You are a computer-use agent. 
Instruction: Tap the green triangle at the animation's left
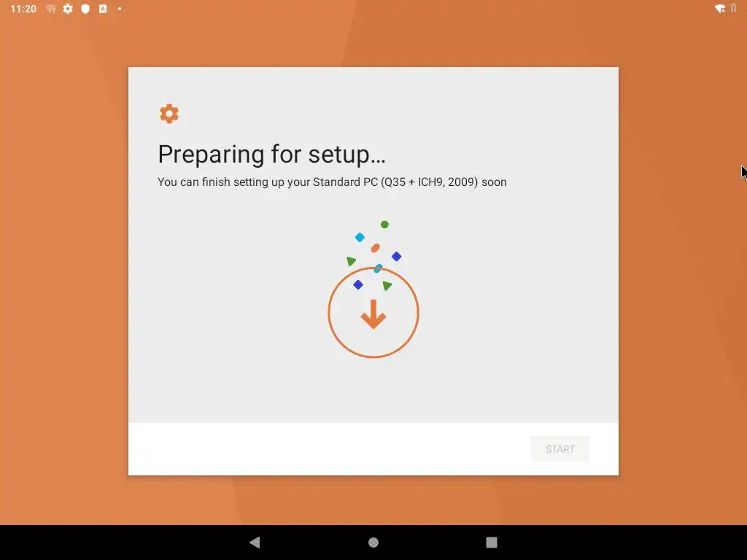coord(351,261)
